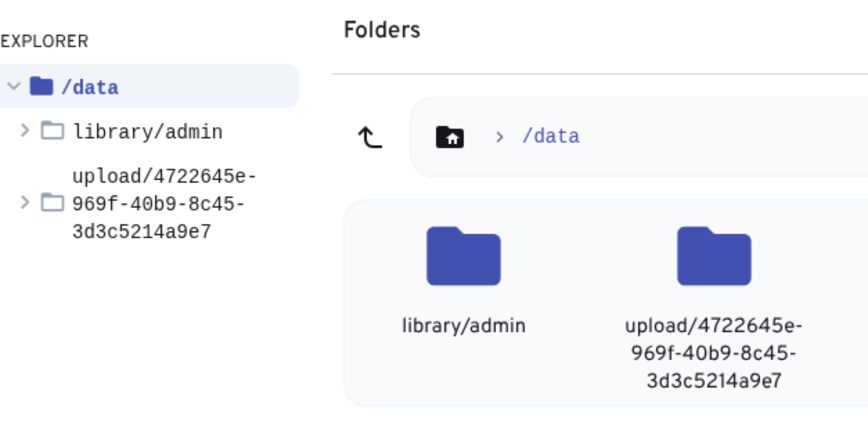Select library/admin text in the Explorer tree

click(x=148, y=132)
